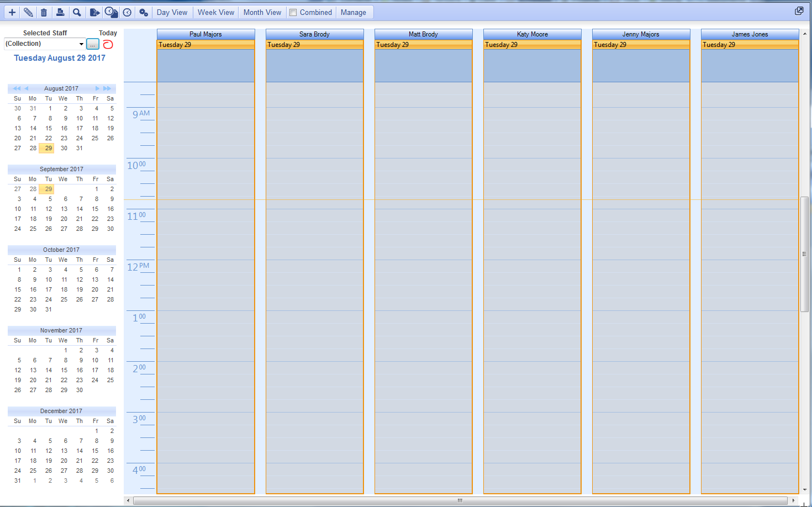Select December 25 in the mini calendar

coord(33,471)
